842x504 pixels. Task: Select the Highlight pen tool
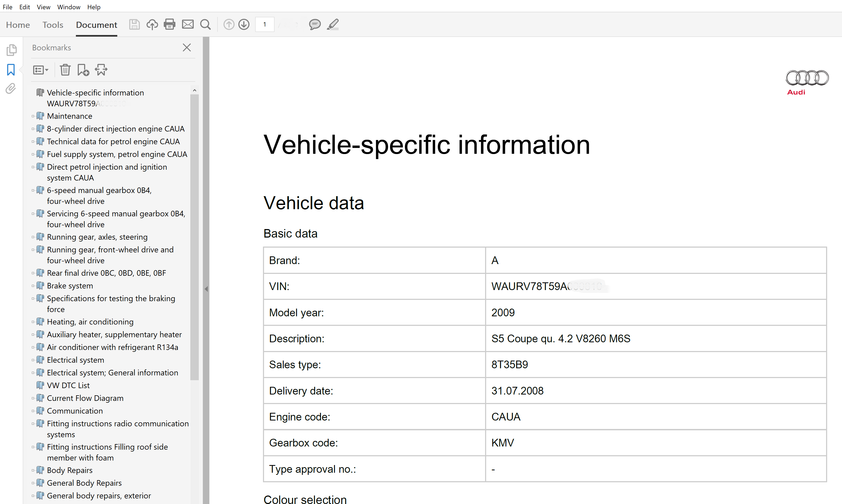[333, 24]
